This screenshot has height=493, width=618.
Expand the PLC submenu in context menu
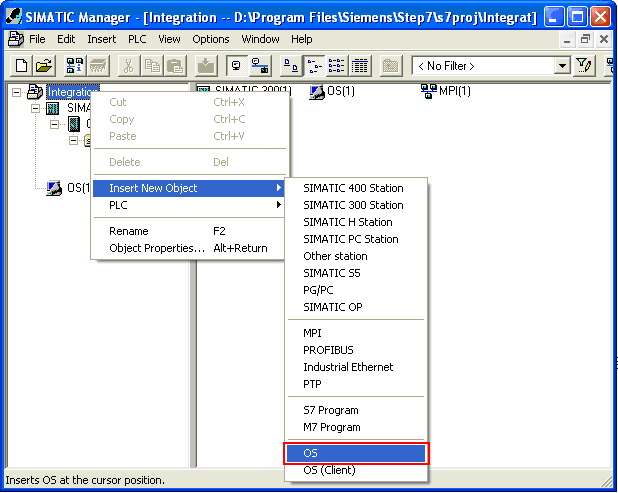pos(188,205)
